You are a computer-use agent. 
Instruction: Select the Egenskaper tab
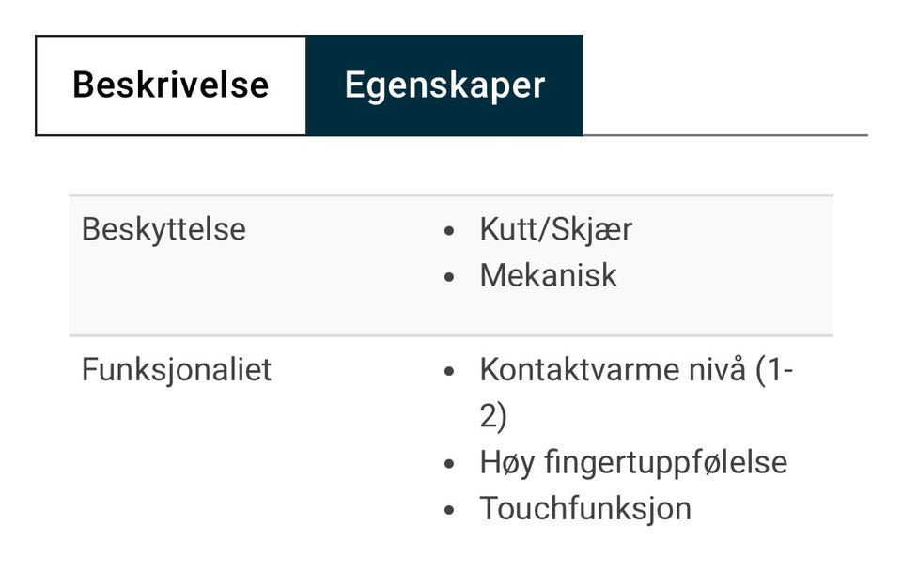coord(444,85)
